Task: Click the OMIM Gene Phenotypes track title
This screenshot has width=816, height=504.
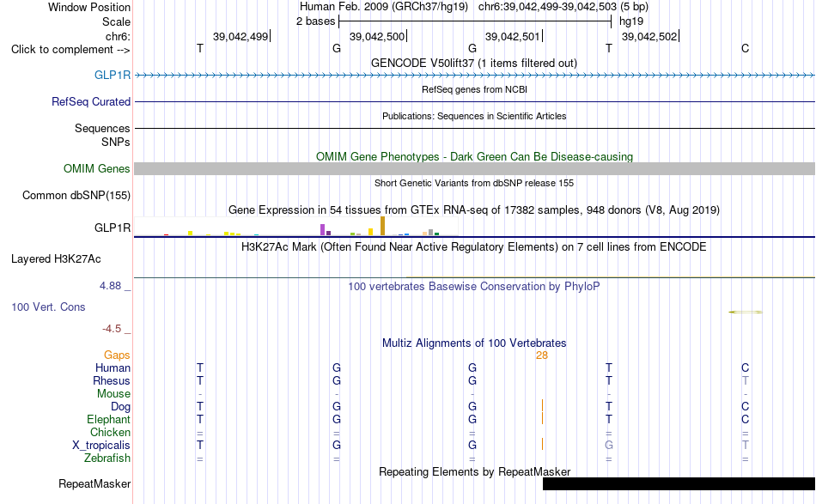Action: coord(474,156)
